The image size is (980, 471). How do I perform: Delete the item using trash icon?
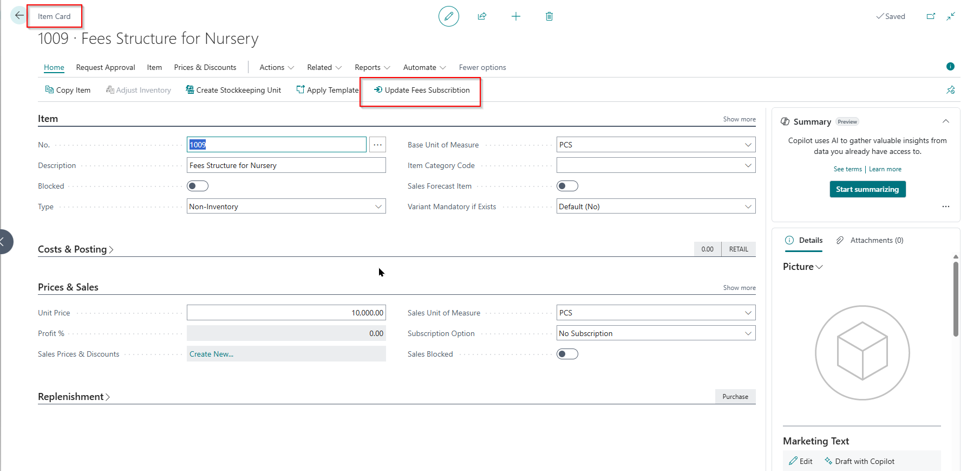pyautogui.click(x=549, y=16)
